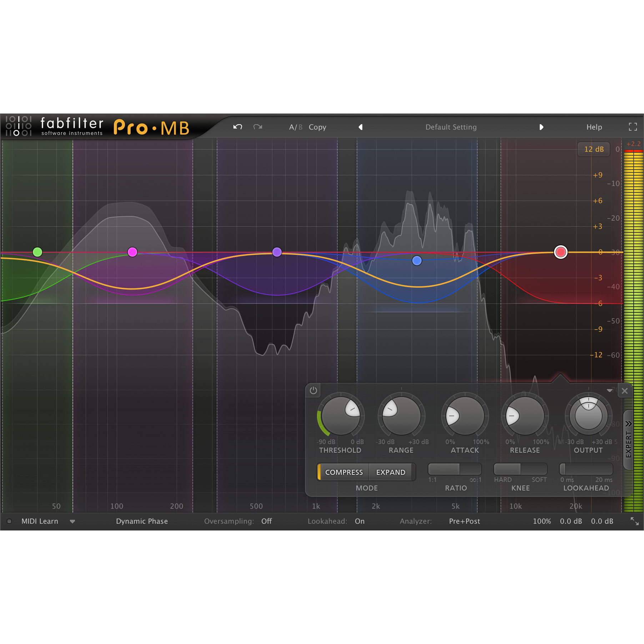Adjust the Knee slider

tap(520, 469)
